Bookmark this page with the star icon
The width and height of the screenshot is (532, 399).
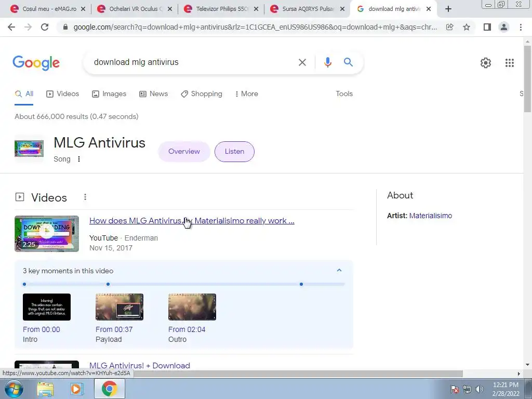[467, 27]
